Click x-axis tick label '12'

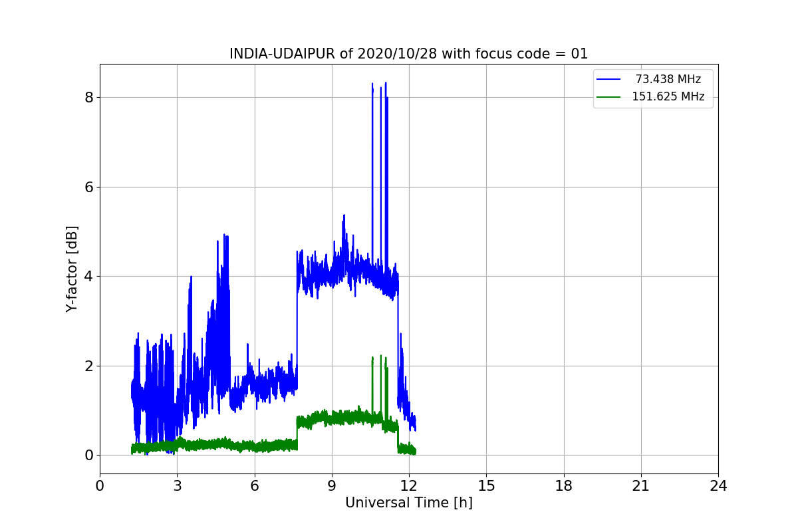point(409,486)
